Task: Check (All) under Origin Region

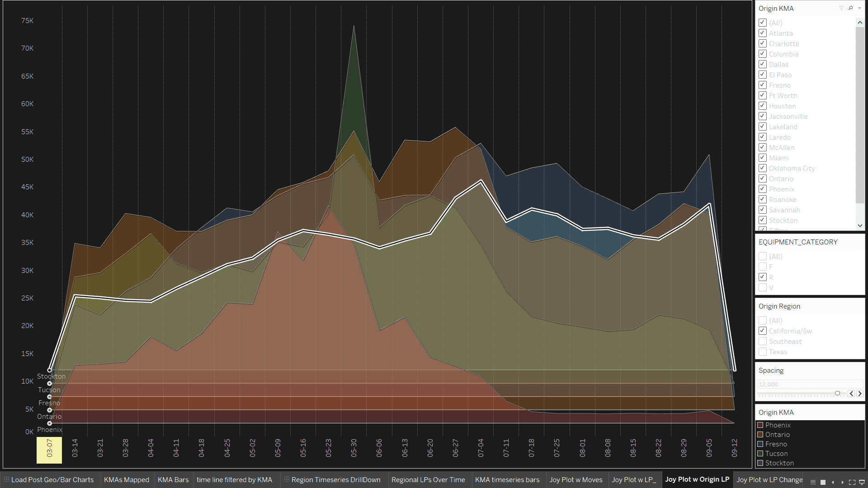Action: [763, 320]
